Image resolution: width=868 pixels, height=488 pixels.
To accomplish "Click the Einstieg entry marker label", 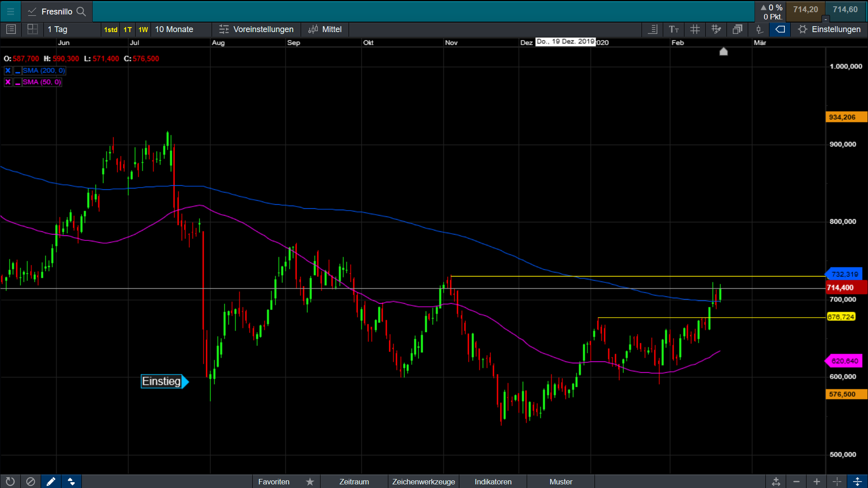I will tap(162, 381).
